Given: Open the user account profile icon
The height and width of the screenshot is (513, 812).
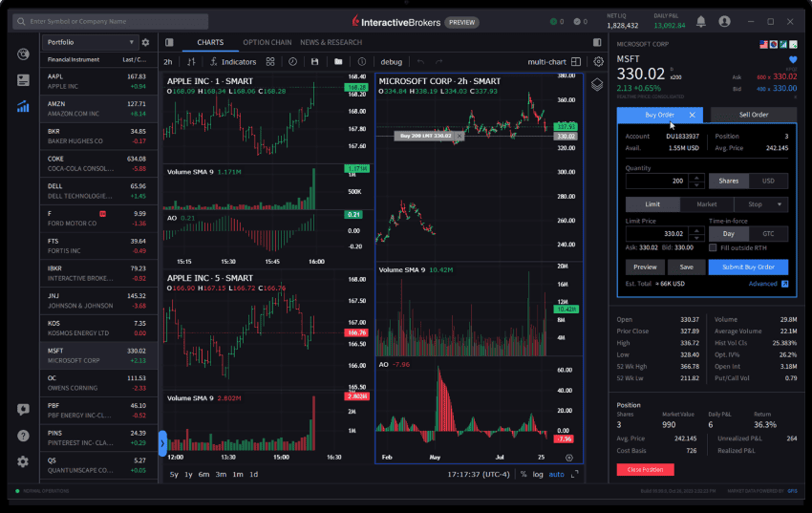Looking at the screenshot, I should tap(724, 21).
